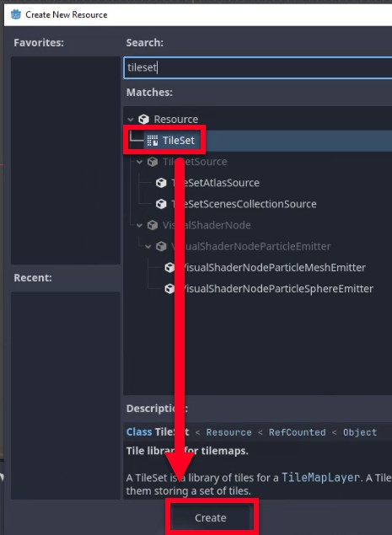This screenshot has height=535, width=392.
Task: Click the tileset search field
Action: point(258,67)
